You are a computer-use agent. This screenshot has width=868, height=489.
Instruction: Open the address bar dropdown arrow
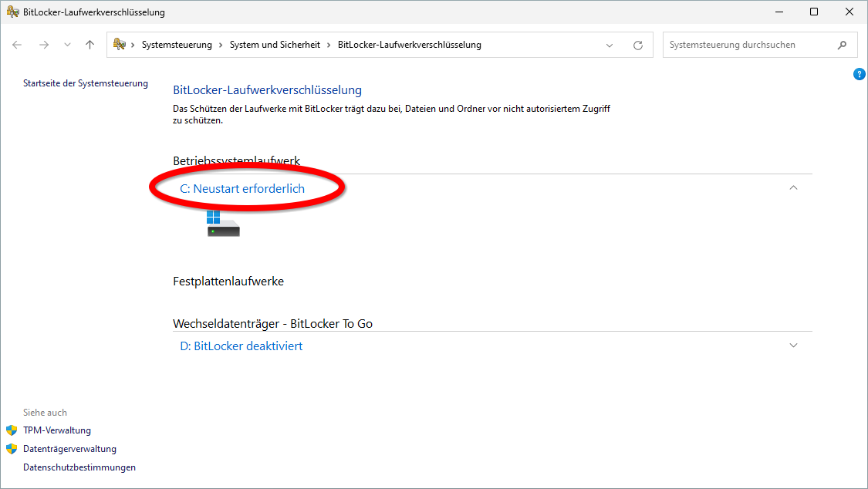click(610, 45)
